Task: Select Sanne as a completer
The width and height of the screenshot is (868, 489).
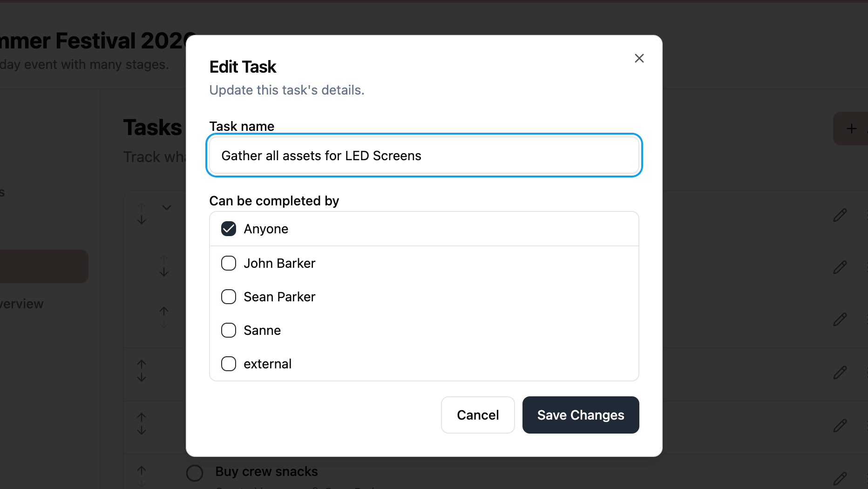Action: click(228, 330)
